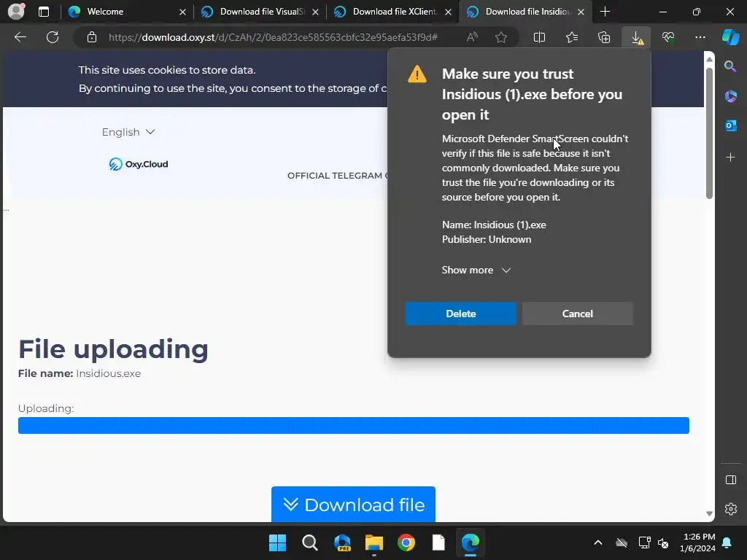This screenshot has width=747, height=560.
Task: Expand the English language dropdown
Action: click(x=128, y=132)
